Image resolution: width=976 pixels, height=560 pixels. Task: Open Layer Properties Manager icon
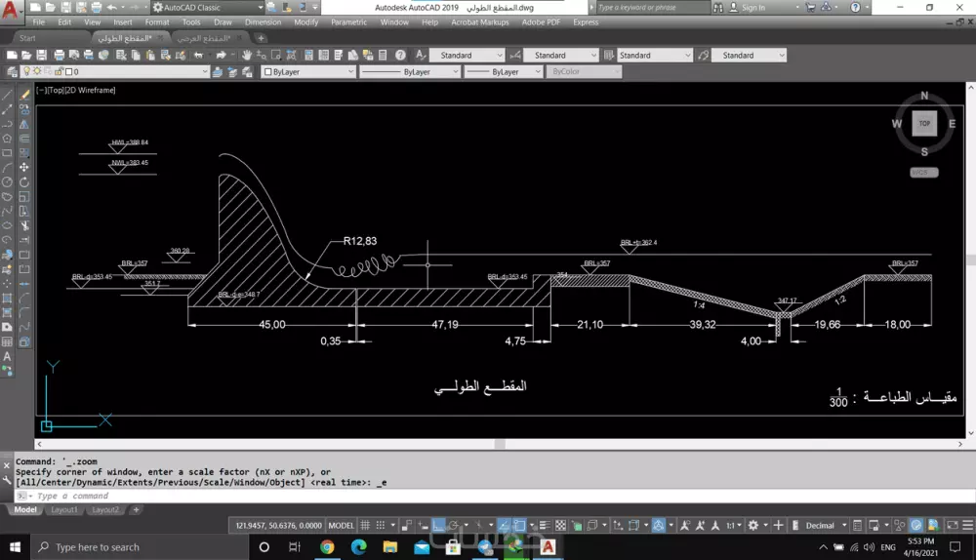(x=12, y=71)
